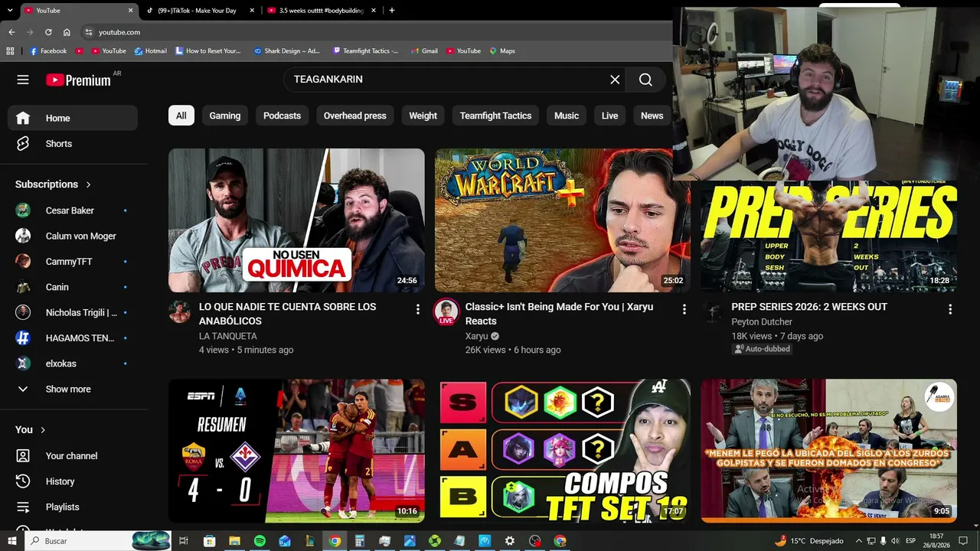
Task: Open CammyTFT subscription channel
Action: 73,262
